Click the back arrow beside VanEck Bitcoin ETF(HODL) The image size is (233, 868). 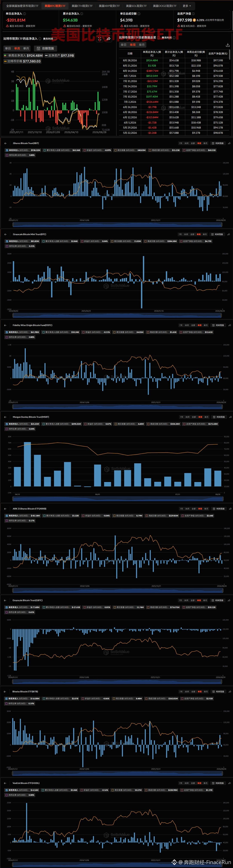pyautogui.click(x=5, y=783)
